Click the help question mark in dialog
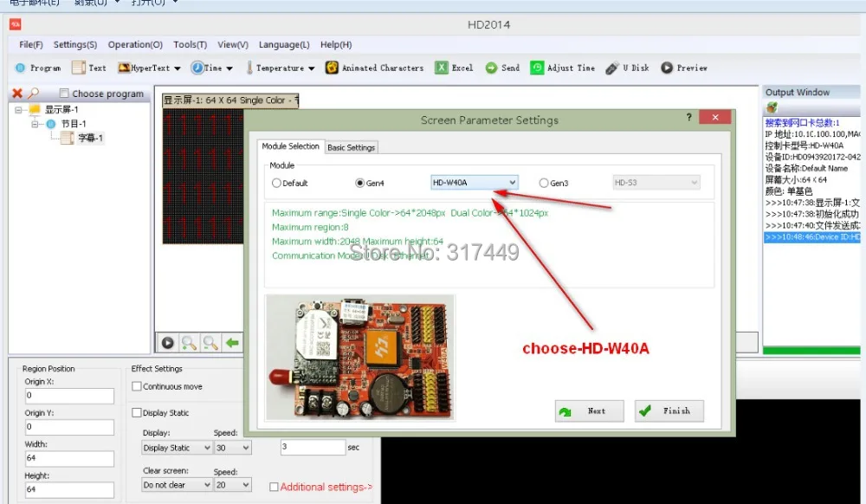The image size is (866, 504). click(688, 117)
